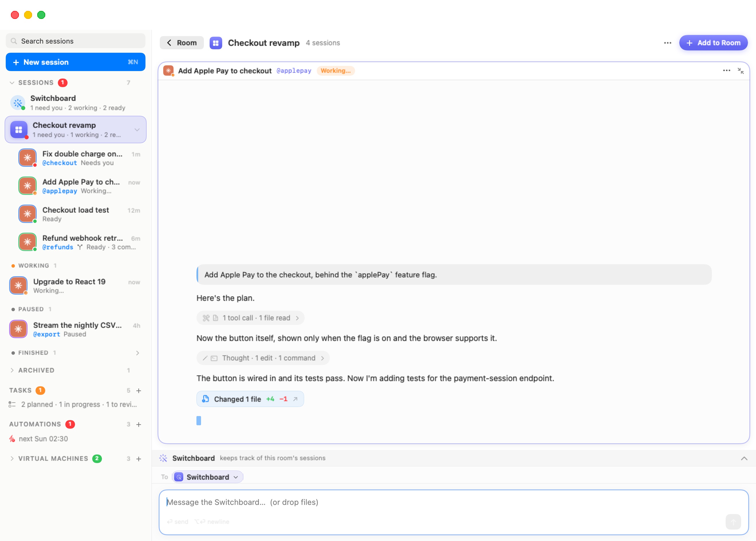
Task: Click the tasks list icon beside 2 planned
Action: tap(12, 404)
